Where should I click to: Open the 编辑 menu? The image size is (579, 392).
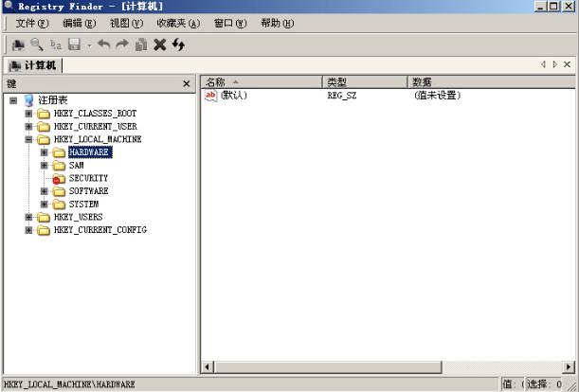coord(79,24)
